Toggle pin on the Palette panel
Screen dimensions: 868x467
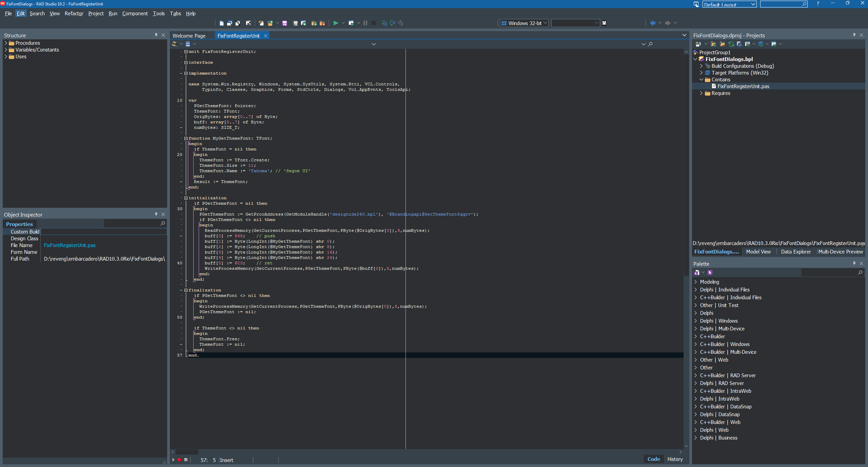tap(854, 263)
